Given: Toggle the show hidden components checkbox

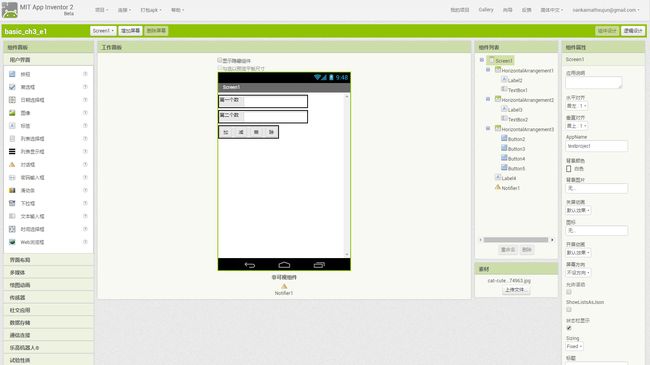Looking at the screenshot, I should coord(220,60).
